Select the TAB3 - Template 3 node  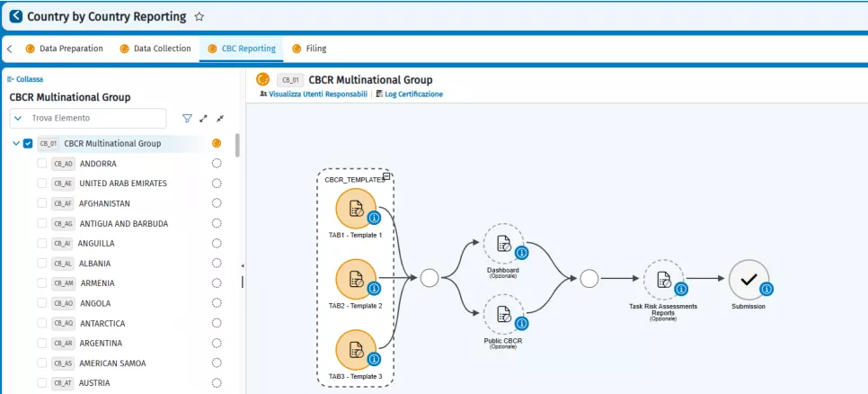pos(355,350)
